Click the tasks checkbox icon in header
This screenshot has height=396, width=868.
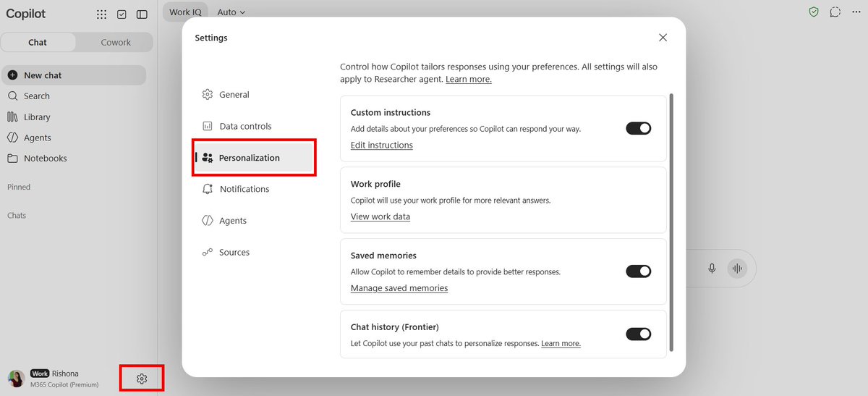click(122, 14)
